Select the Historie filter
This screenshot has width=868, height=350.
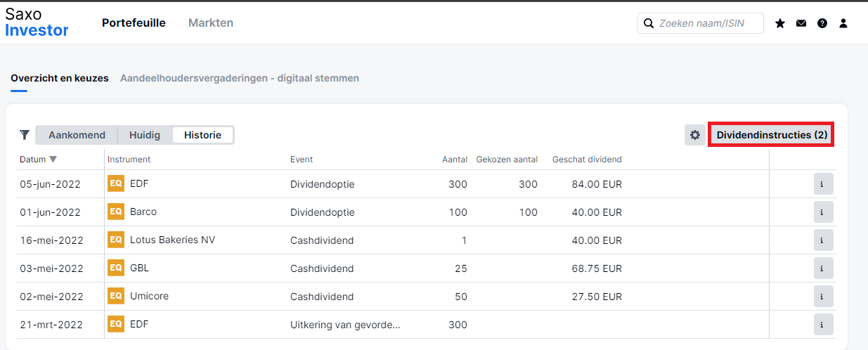[x=203, y=135]
